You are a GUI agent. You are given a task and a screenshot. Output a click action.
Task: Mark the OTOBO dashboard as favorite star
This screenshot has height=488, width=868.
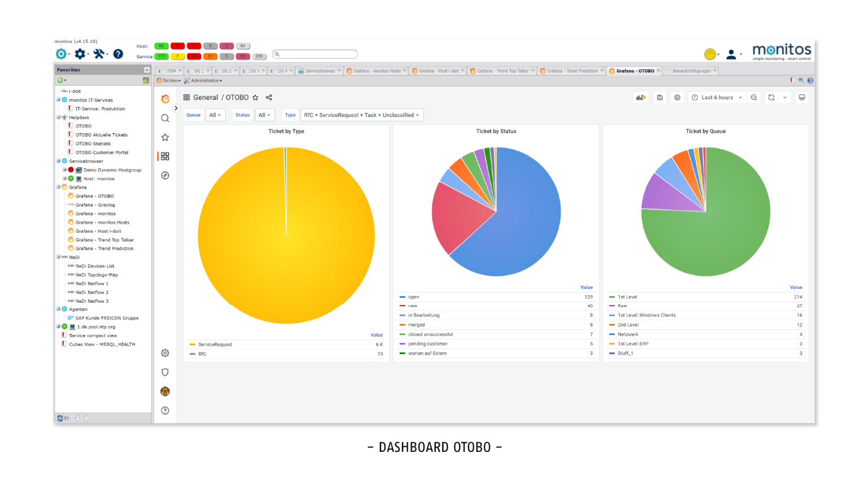pyautogui.click(x=256, y=97)
